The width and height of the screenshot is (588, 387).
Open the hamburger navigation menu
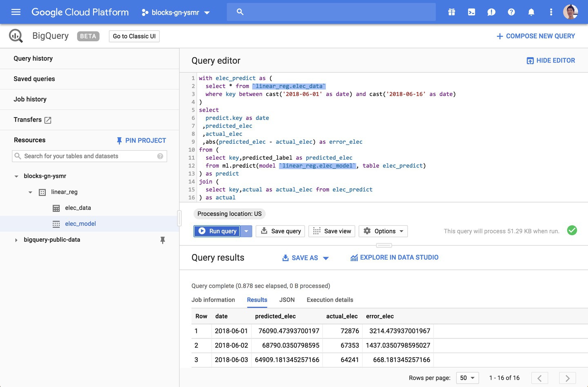[16, 12]
